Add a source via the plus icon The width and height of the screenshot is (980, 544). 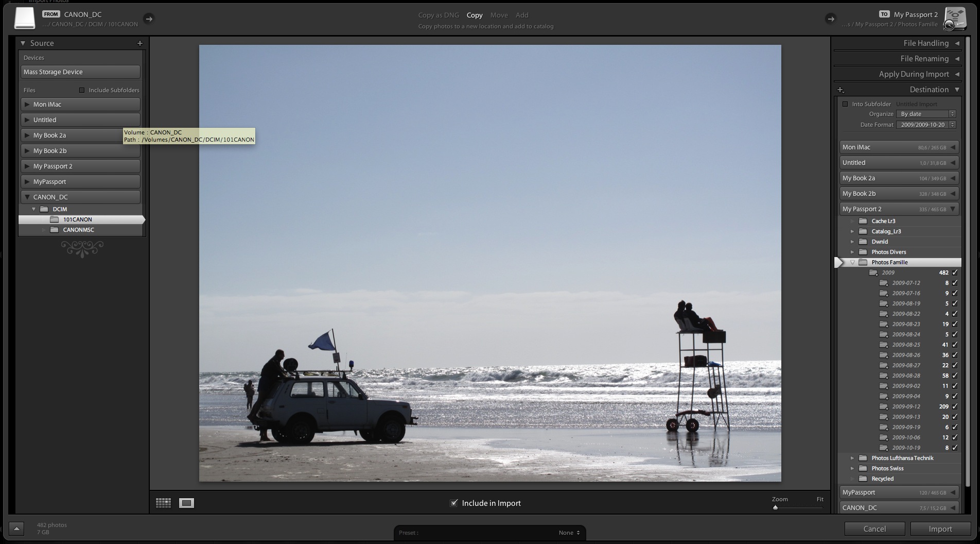(139, 43)
